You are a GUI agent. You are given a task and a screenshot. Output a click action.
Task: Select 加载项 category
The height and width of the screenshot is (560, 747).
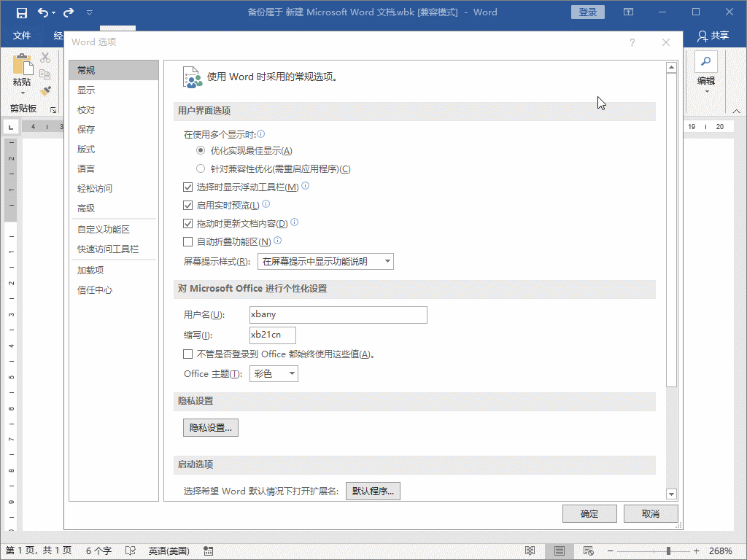[114, 270]
